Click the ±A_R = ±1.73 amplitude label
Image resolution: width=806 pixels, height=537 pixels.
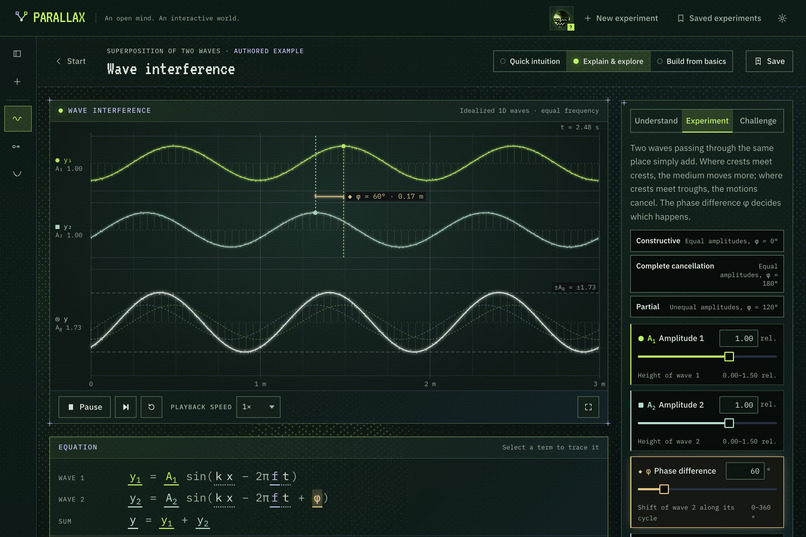tap(575, 287)
